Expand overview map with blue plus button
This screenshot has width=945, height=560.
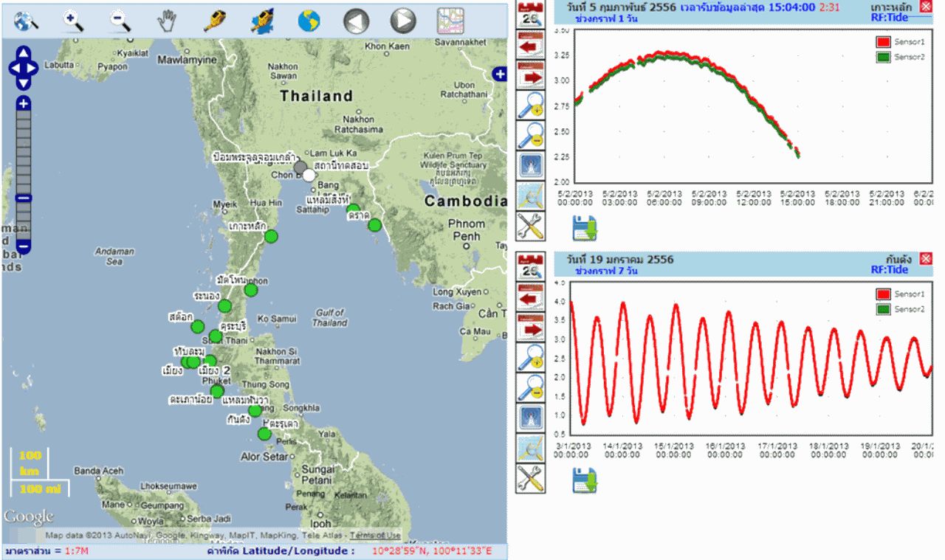[x=499, y=74]
